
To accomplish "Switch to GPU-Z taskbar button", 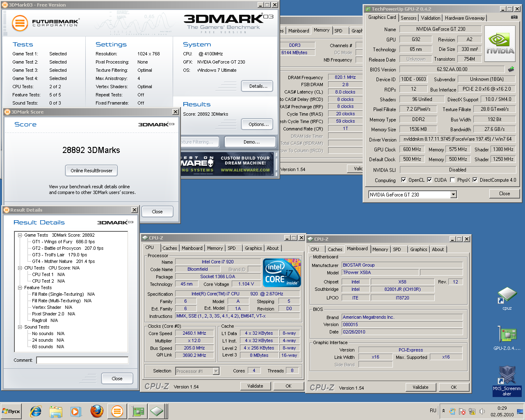I will pos(137,411).
